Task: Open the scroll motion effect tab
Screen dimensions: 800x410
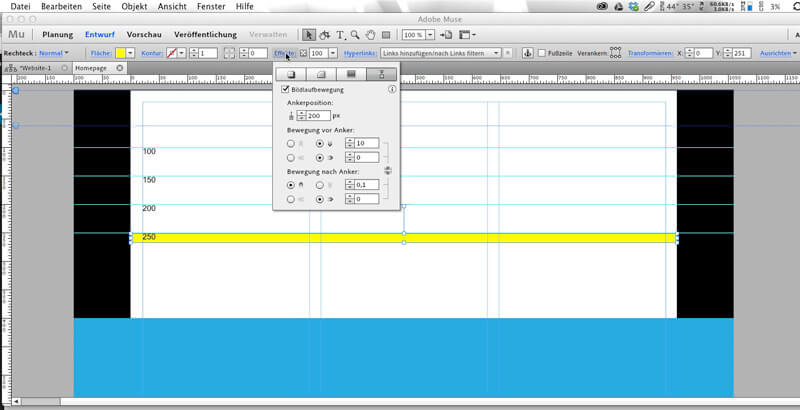Action: 381,74
